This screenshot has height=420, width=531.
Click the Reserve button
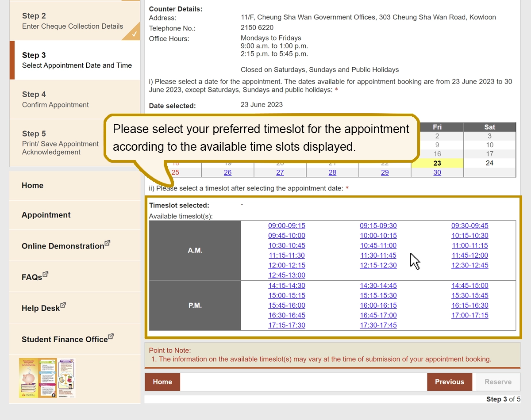click(x=498, y=382)
